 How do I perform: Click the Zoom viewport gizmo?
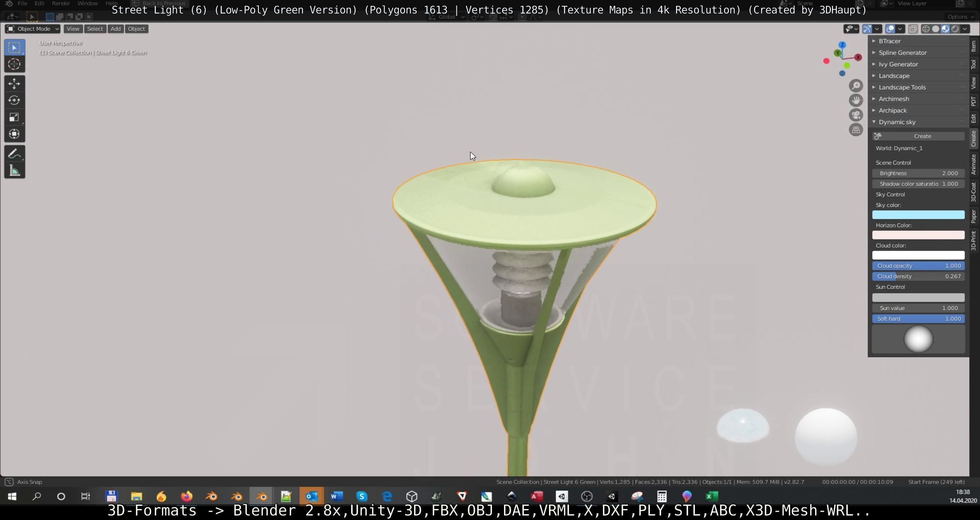[x=856, y=85]
